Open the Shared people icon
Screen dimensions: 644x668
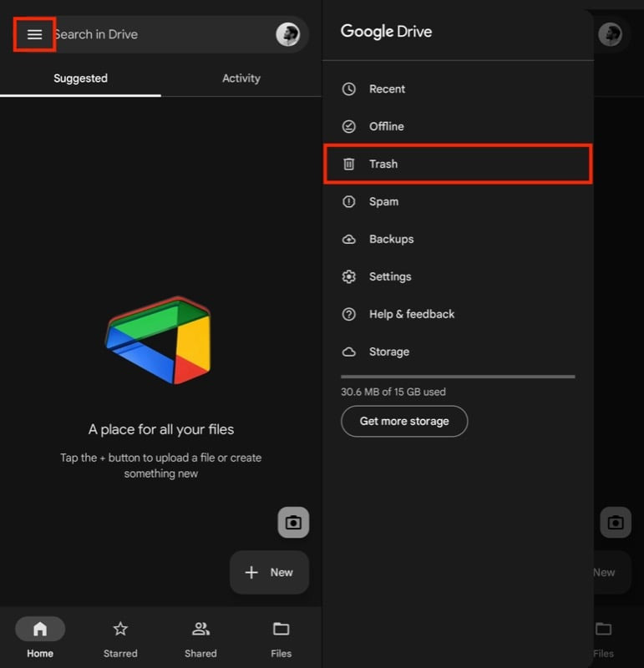coord(200,629)
